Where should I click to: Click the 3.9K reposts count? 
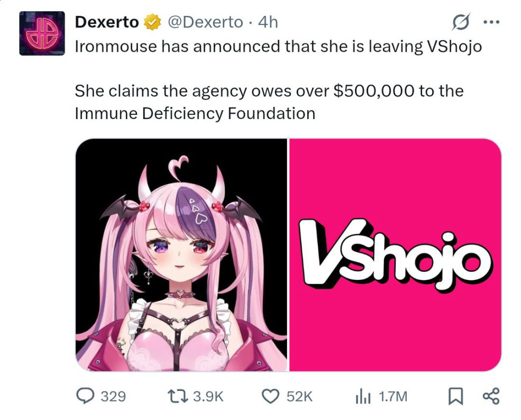(x=208, y=396)
